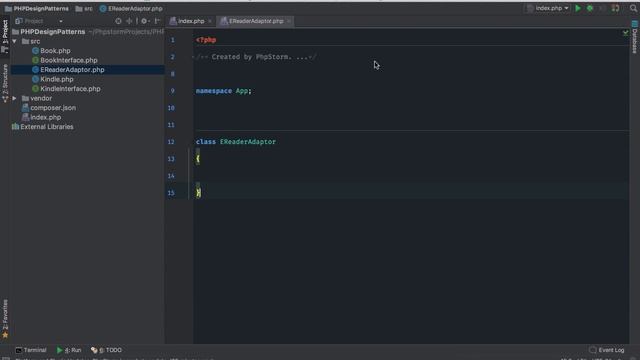Click the opening <?php tag
Screen dimensions: 640x360
pos(206,40)
